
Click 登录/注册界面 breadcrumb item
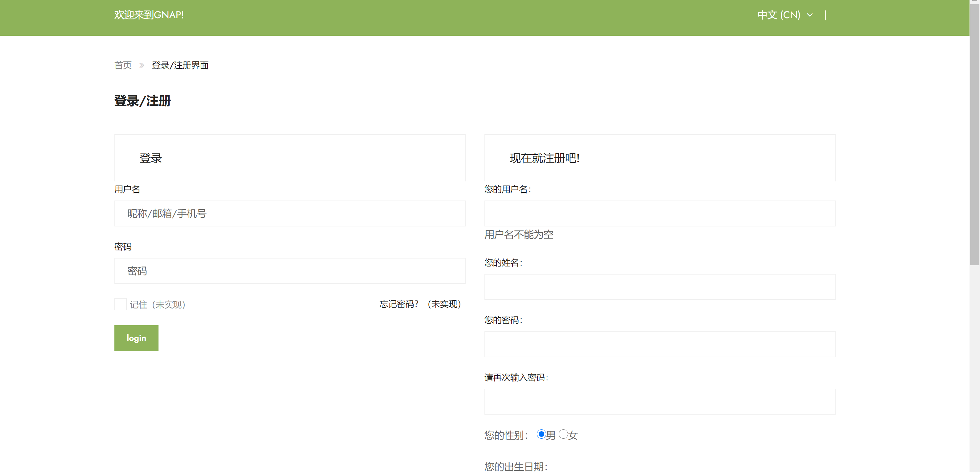coord(180,65)
